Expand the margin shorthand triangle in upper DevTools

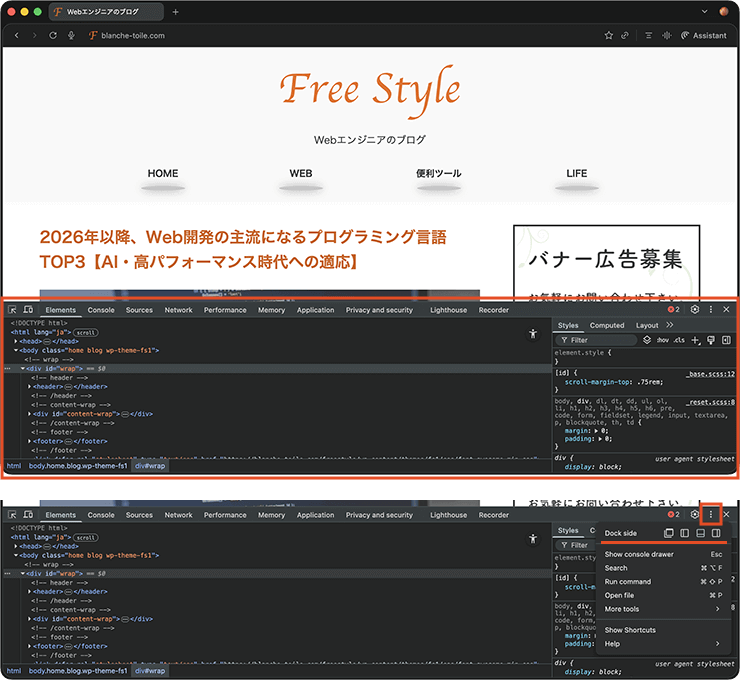tap(596, 431)
